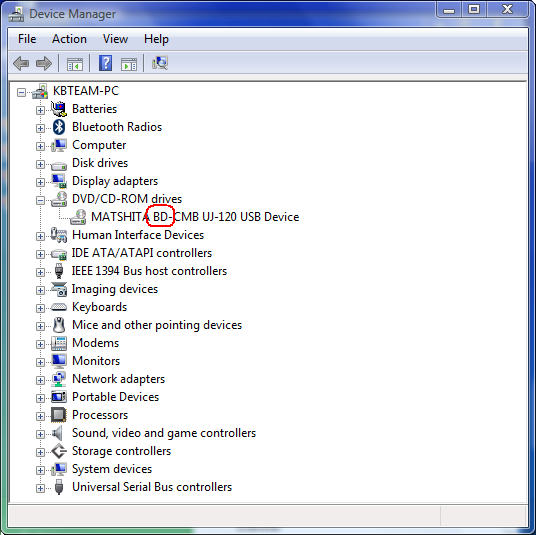Viewport: 536px width, 535px height.
Task: Click the Display adapters icon
Action: [x=59, y=181]
